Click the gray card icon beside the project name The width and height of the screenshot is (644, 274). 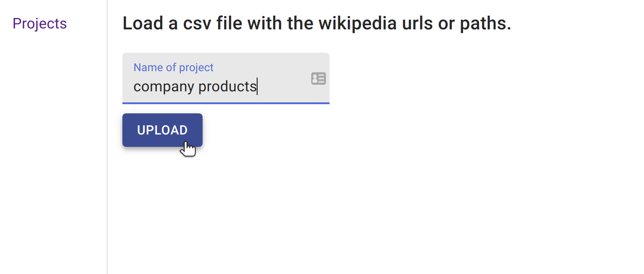click(318, 78)
